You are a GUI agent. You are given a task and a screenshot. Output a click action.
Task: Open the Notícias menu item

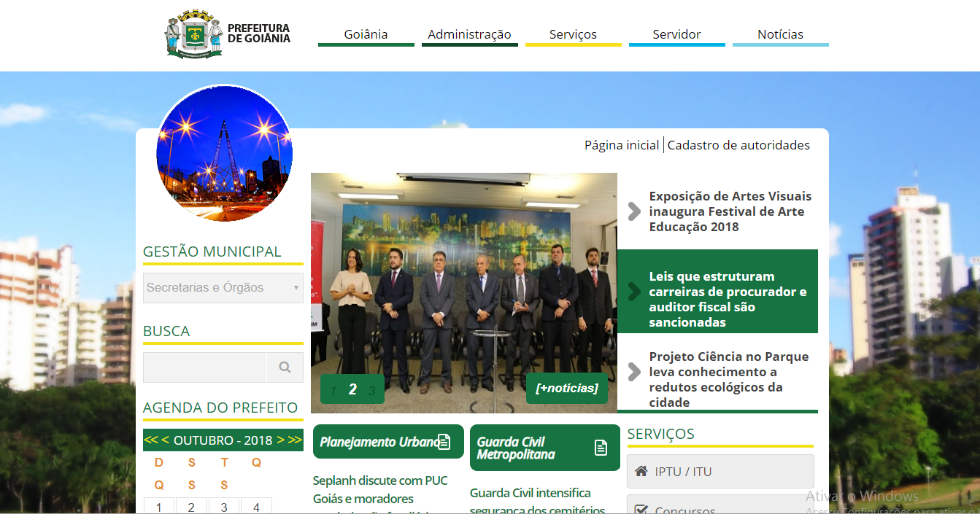click(780, 34)
